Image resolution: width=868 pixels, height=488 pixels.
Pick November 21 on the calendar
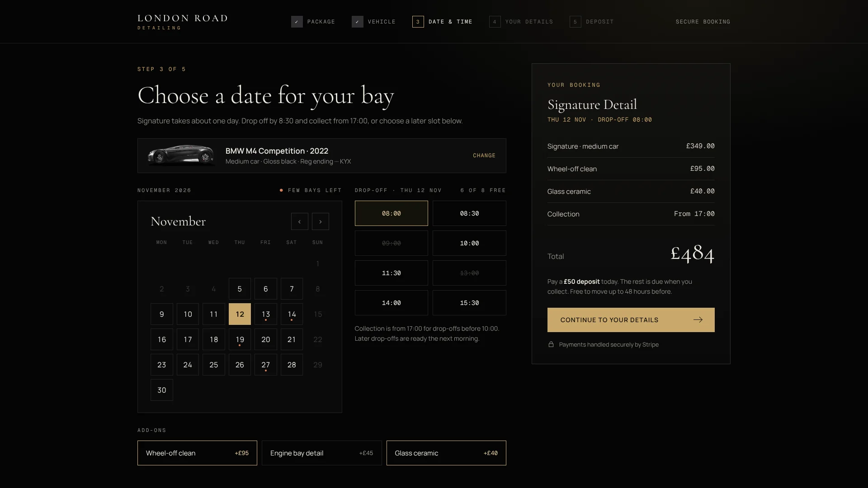coord(292,339)
